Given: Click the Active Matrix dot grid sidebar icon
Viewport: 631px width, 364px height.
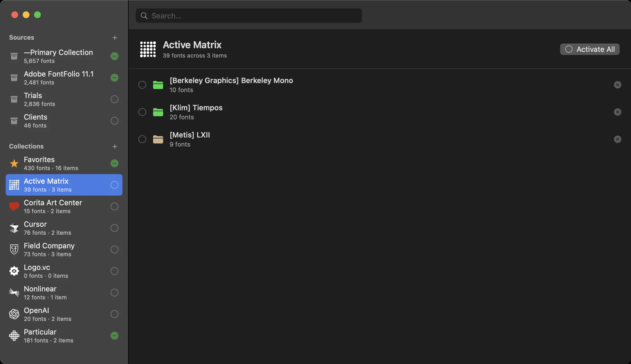Looking at the screenshot, I should [14, 185].
